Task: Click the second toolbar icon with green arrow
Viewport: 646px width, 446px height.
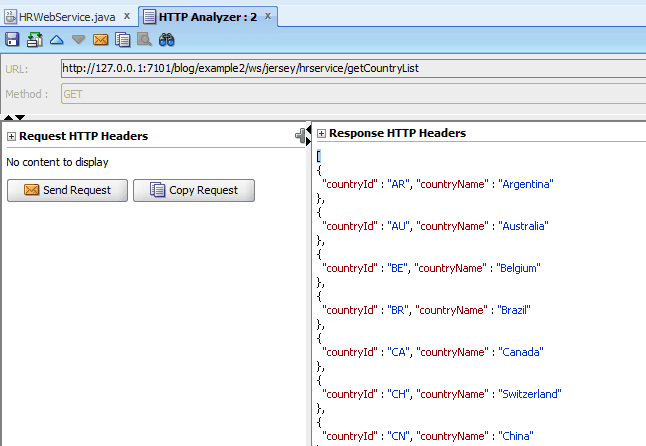Action: tap(35, 40)
